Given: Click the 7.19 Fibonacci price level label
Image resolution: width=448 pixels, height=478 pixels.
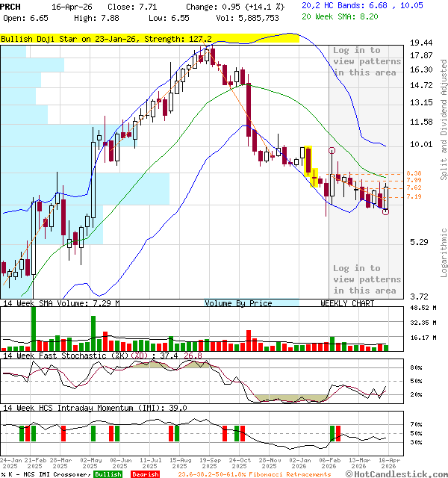Looking at the screenshot, I should 414,196.
